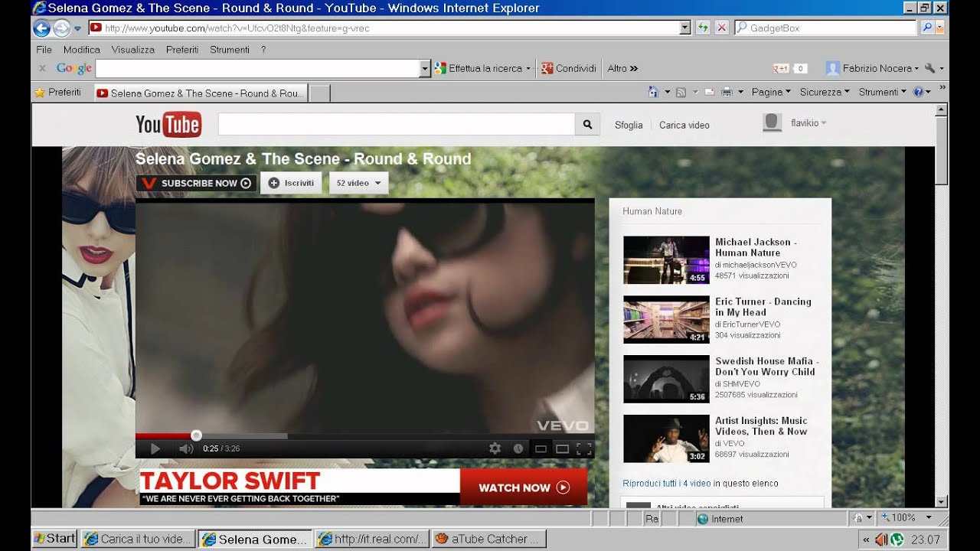Image resolution: width=980 pixels, height=551 pixels.
Task: Switch to small player size
Action: (x=541, y=448)
